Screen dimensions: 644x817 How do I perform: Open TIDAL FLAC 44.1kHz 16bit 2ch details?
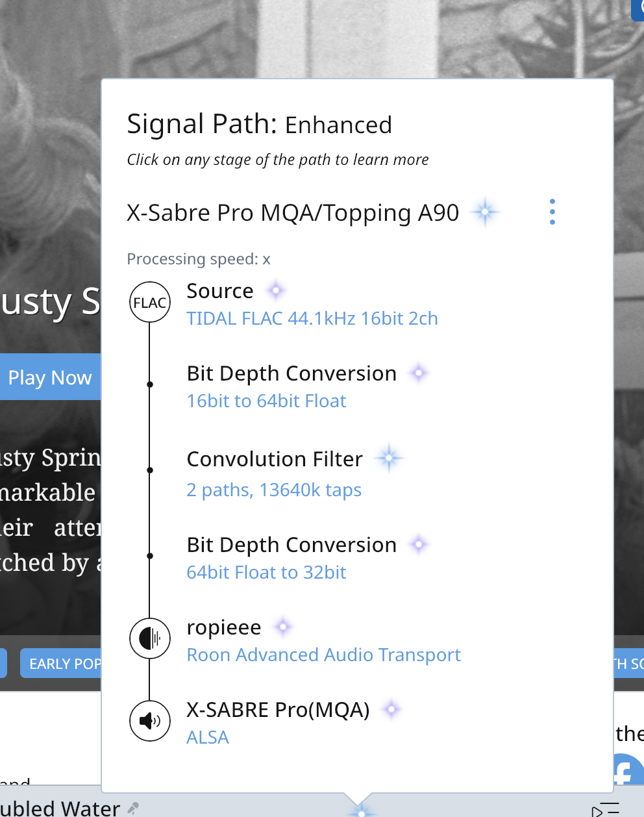(312, 319)
